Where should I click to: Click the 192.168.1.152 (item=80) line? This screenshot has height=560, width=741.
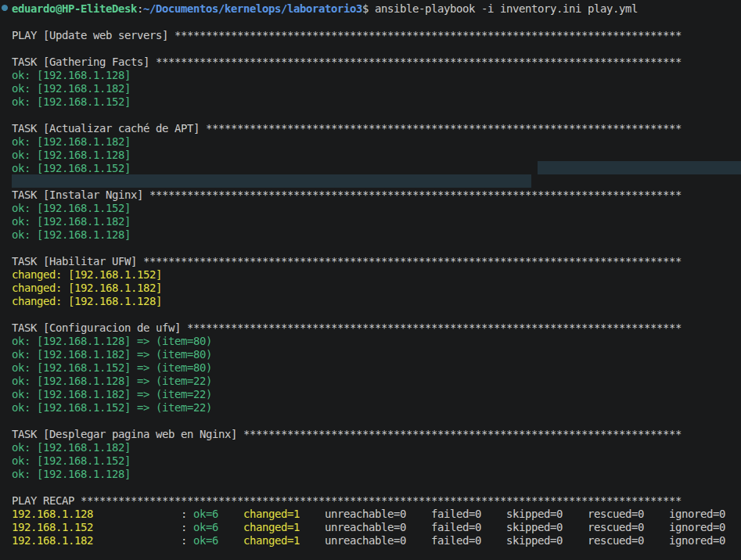[x=112, y=368]
